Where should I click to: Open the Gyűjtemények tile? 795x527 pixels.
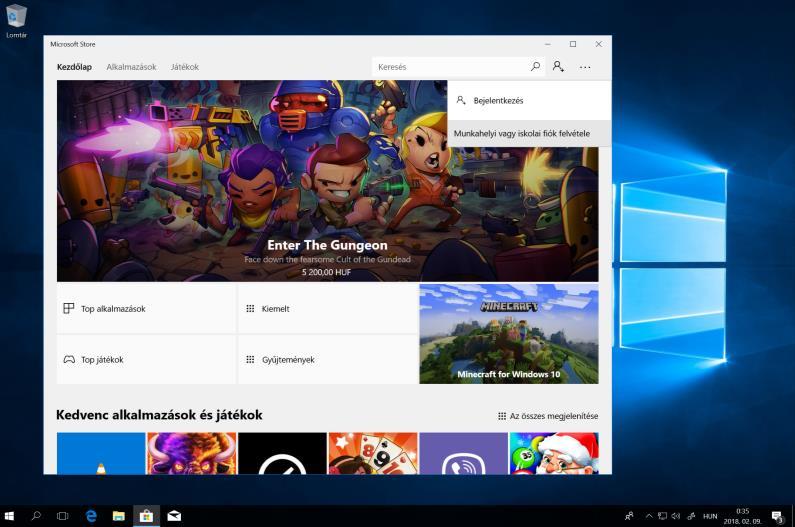pos(328,359)
